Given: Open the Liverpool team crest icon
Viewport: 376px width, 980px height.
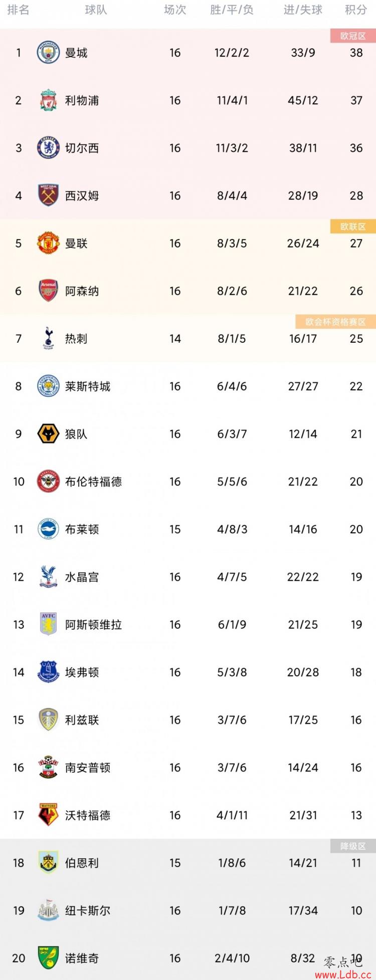Looking at the screenshot, I should pos(49,100).
